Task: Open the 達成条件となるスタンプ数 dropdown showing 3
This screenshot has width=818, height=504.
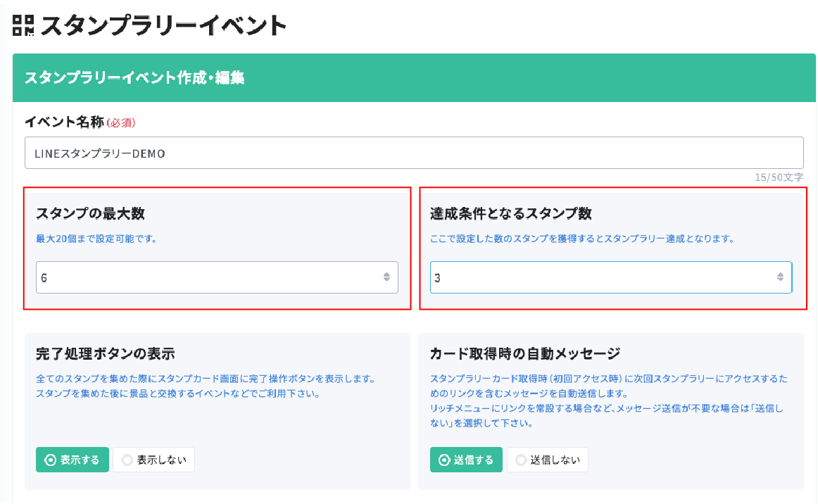Action: 611,277
